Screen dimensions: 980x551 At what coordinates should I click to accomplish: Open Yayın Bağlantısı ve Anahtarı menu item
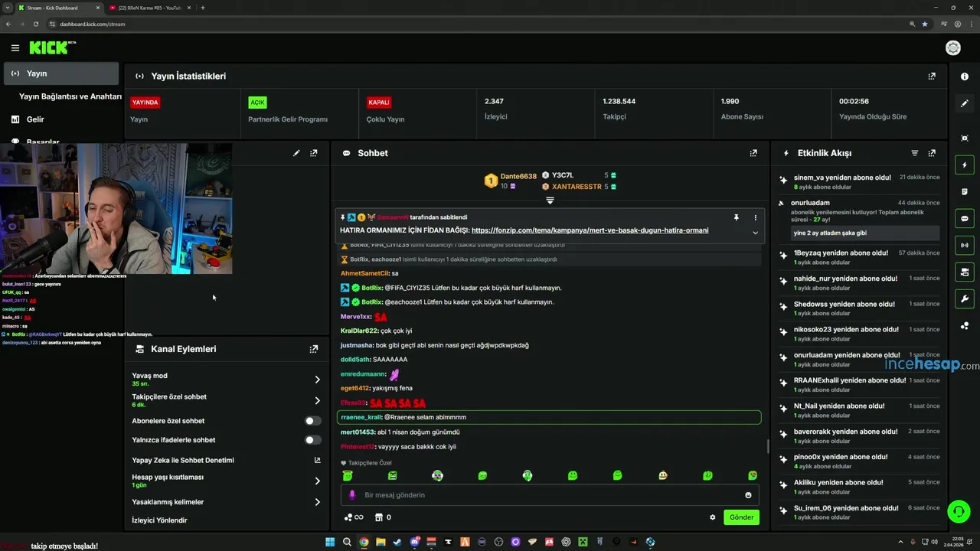click(70, 96)
